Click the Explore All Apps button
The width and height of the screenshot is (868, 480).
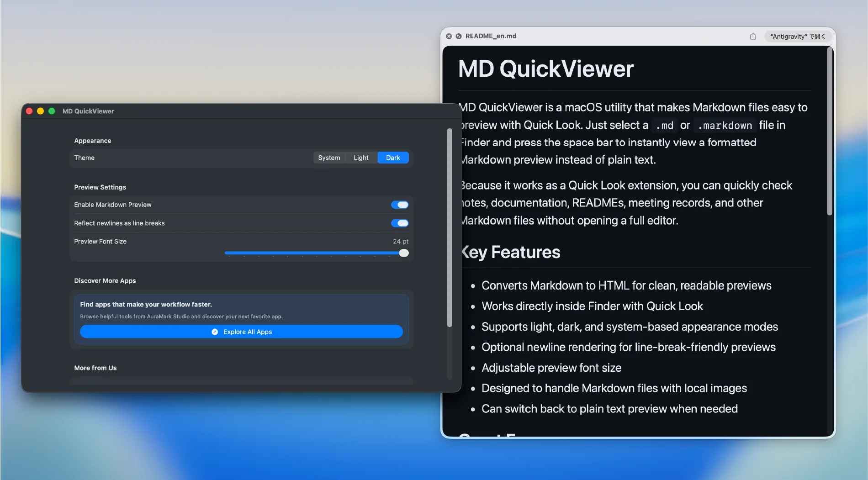pyautogui.click(x=241, y=332)
